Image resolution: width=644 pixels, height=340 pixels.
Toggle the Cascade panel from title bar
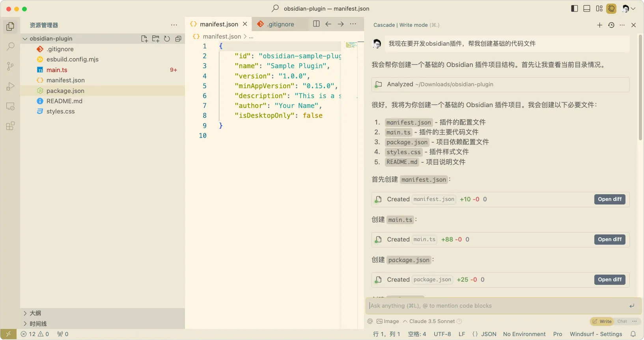[612, 9]
